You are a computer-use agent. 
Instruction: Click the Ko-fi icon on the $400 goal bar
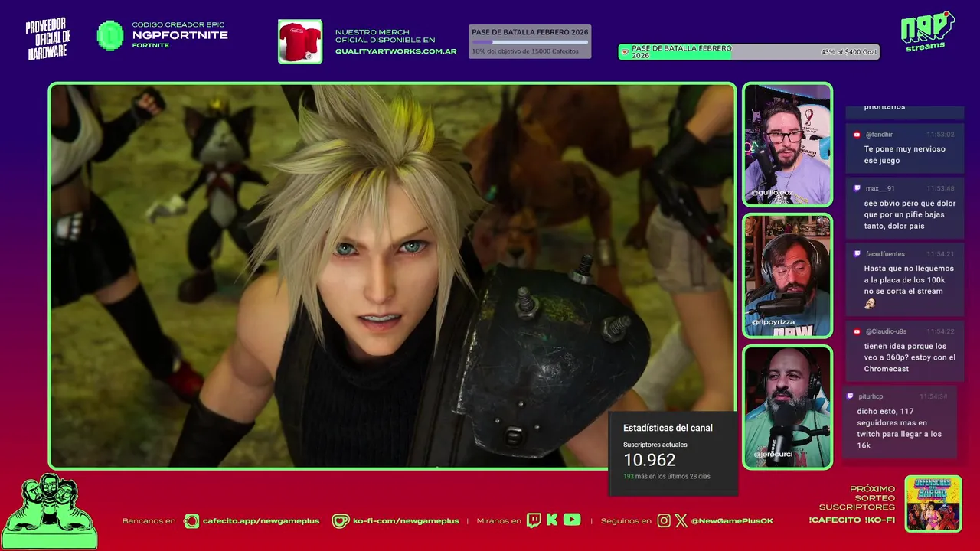[625, 52]
